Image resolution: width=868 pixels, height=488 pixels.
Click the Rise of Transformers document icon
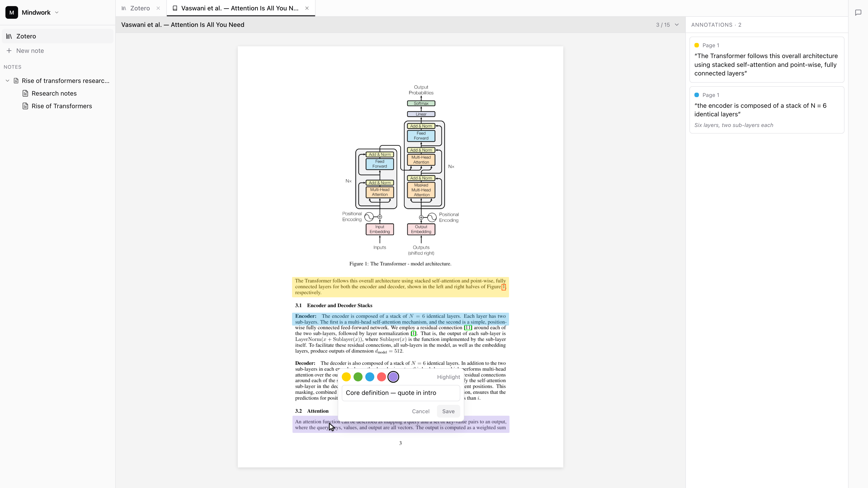(25, 106)
